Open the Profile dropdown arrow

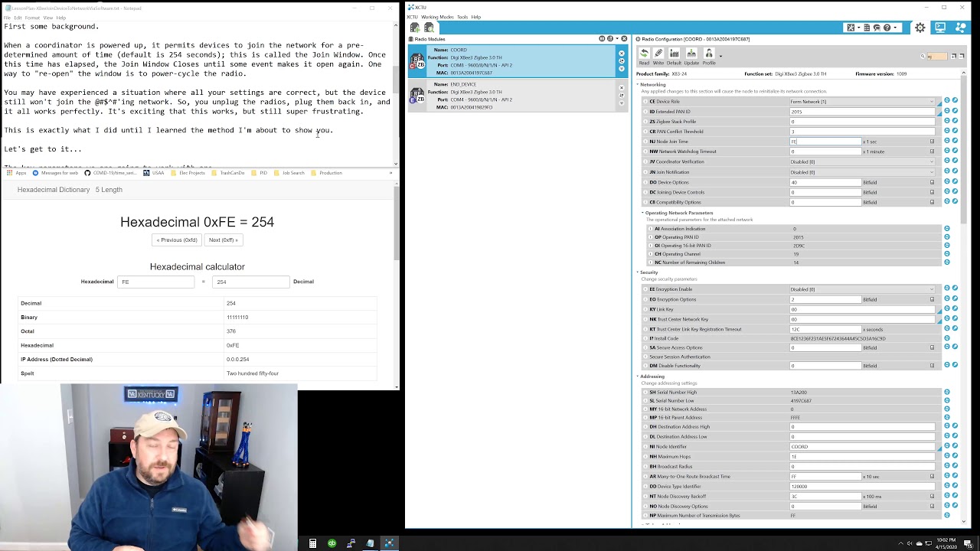pyautogui.click(x=720, y=56)
